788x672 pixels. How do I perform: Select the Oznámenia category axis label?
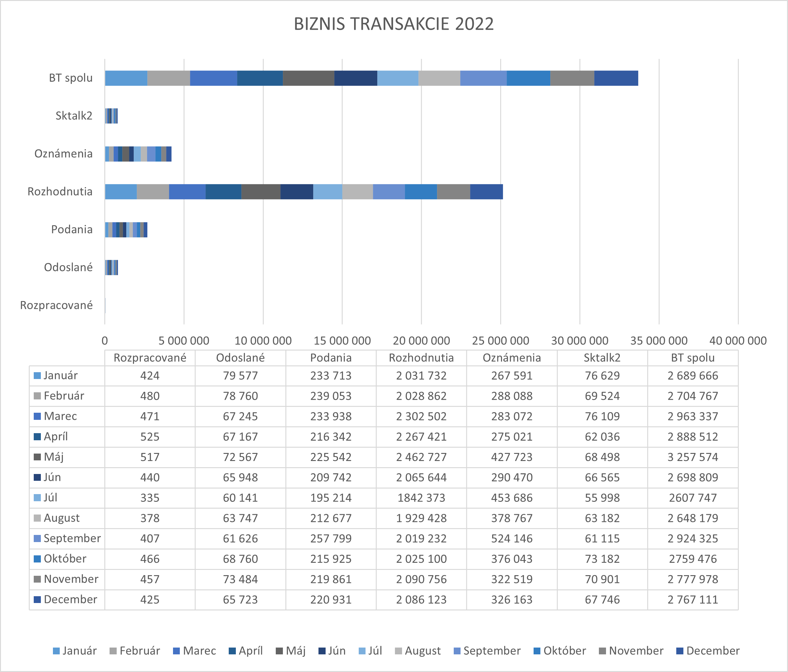click(x=63, y=153)
